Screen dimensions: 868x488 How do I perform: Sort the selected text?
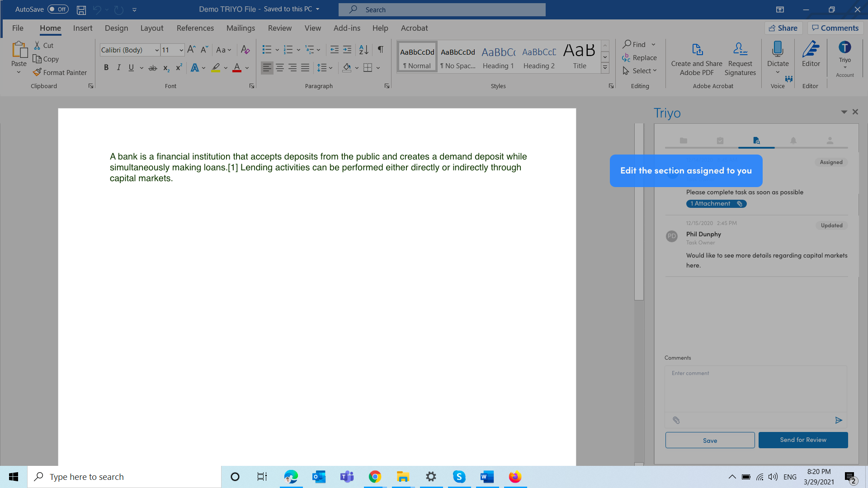[x=363, y=50]
